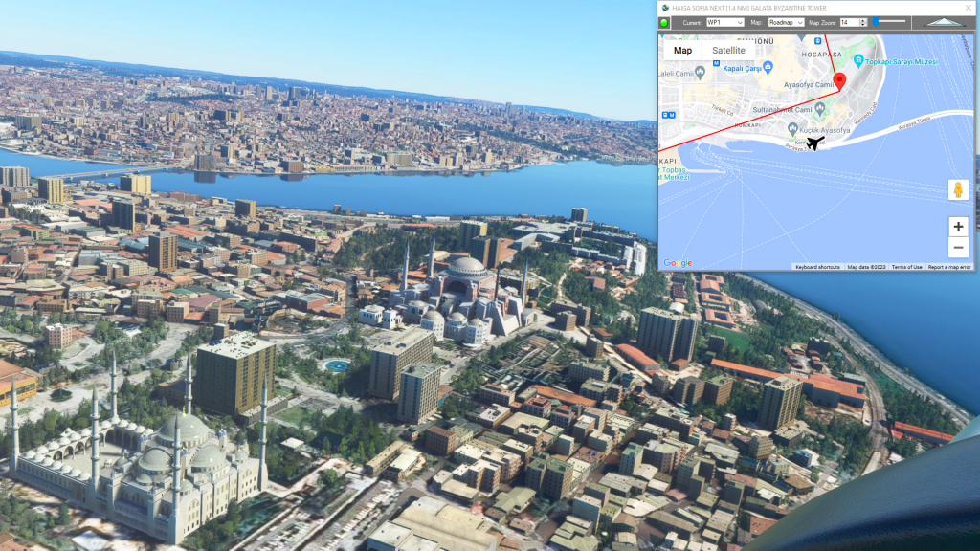The width and height of the screenshot is (980, 551).
Task: Open the Terms of Use link
Action: click(x=906, y=267)
